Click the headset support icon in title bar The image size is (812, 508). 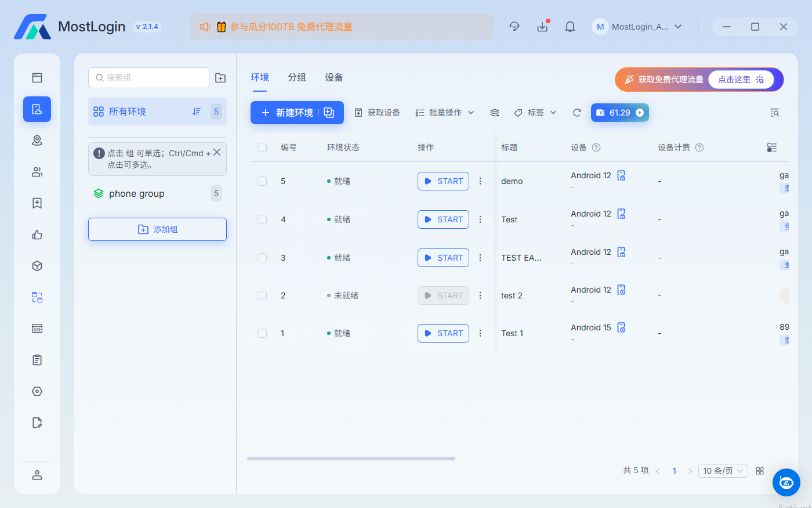[x=514, y=27]
